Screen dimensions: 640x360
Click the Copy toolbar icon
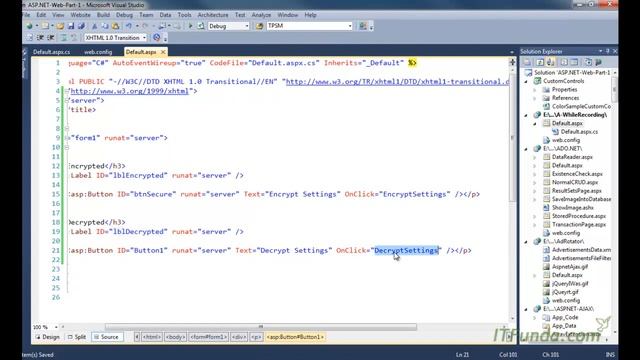(x=105, y=26)
